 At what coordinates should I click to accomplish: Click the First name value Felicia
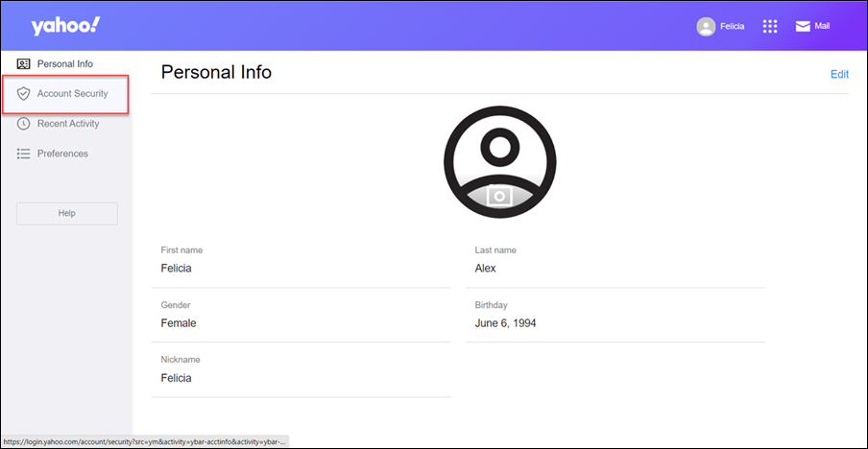pyautogui.click(x=176, y=269)
